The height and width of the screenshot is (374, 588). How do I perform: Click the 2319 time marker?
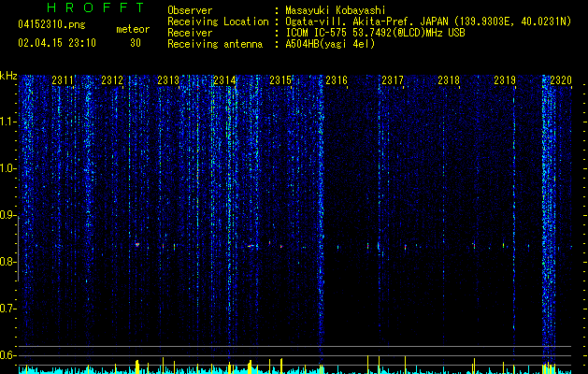point(505,80)
